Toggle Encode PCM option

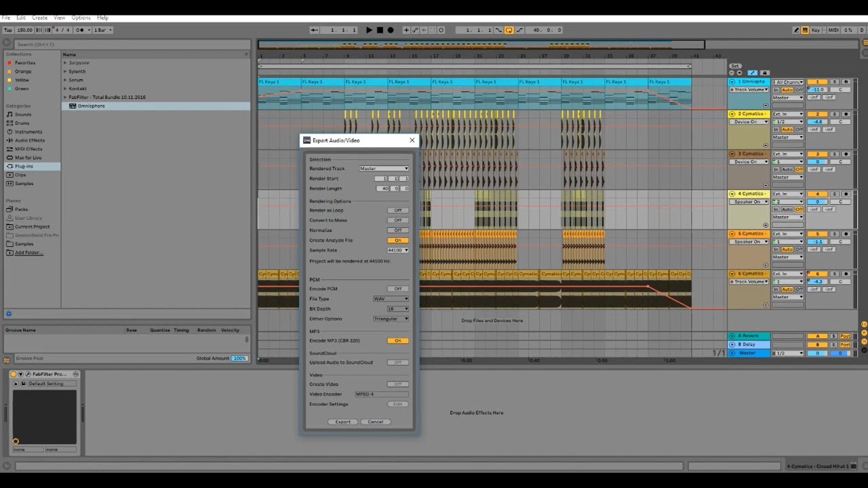[398, 289]
